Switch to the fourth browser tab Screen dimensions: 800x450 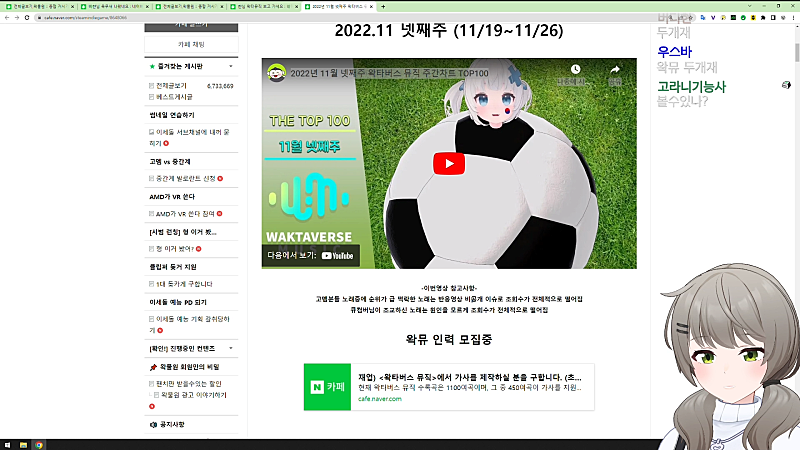click(x=264, y=7)
